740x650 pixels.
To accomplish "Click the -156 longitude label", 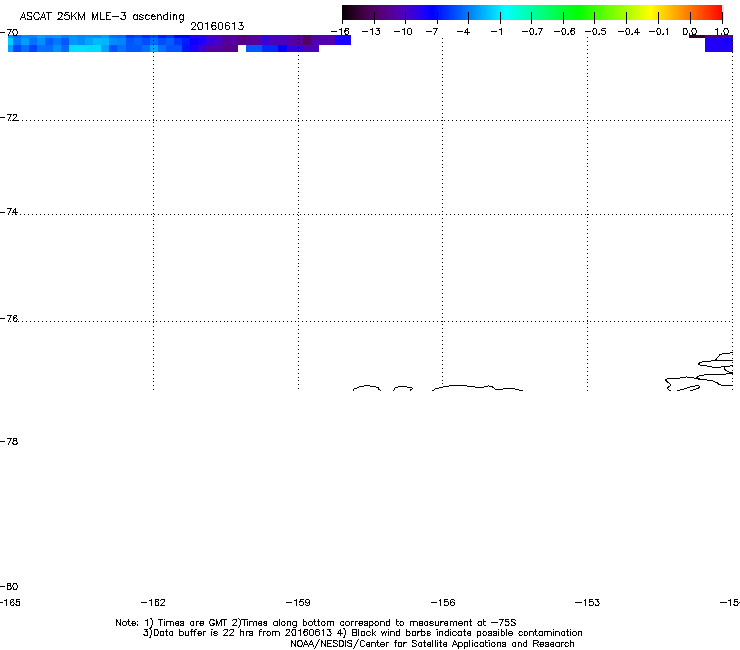I will pyautogui.click(x=443, y=602).
